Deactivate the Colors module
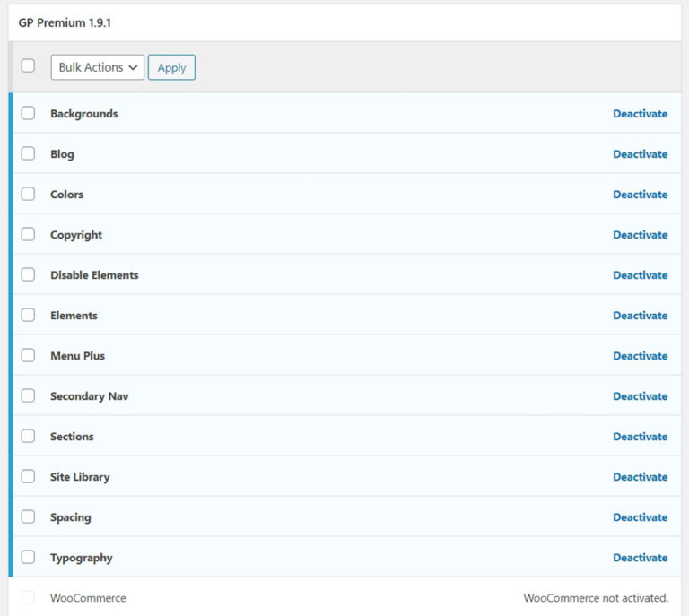The image size is (689, 616). click(640, 195)
